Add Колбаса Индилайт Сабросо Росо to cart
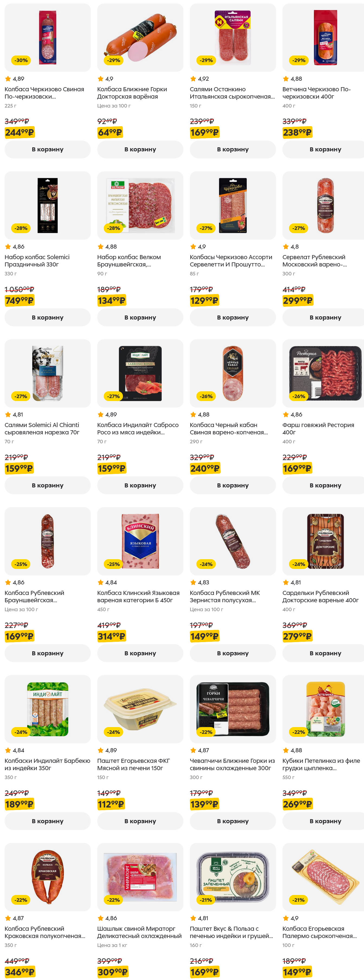 coord(140,486)
